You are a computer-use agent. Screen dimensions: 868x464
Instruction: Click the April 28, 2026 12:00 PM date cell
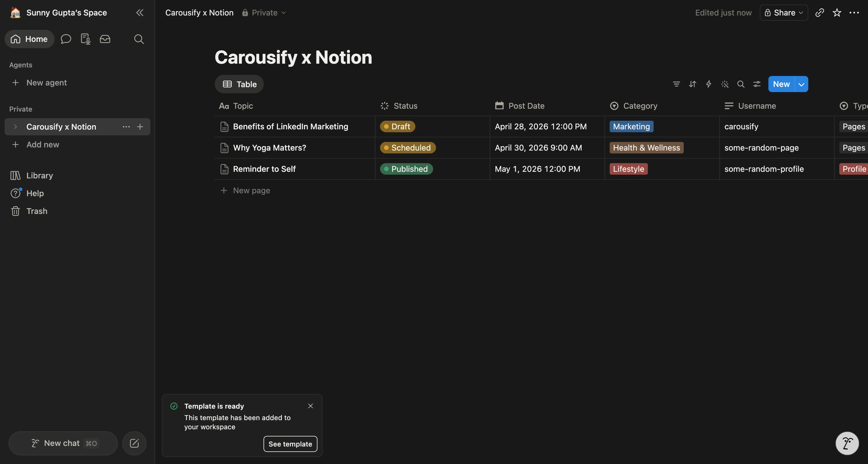click(547, 126)
